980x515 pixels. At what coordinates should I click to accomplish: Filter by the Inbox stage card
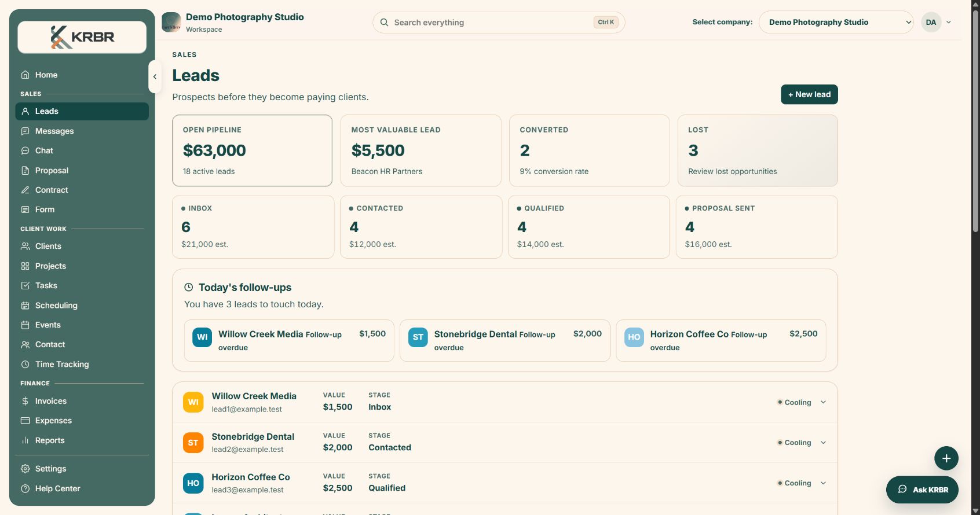(253, 227)
